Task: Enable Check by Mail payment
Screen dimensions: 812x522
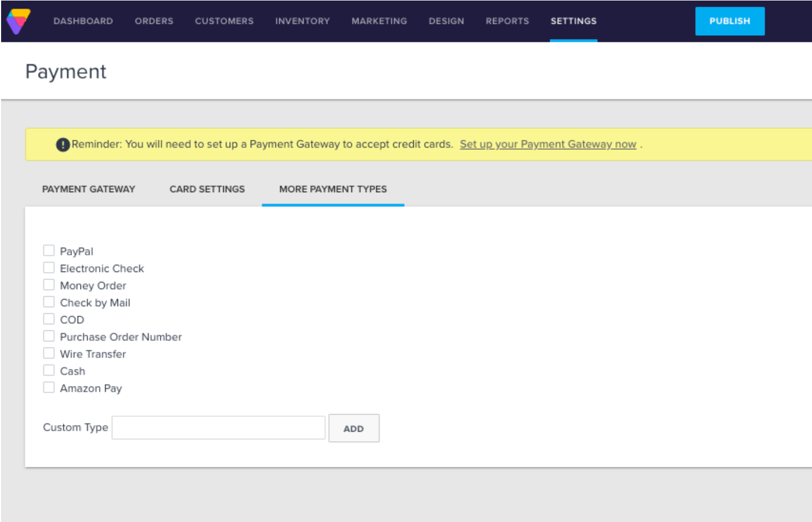Action: pyautogui.click(x=49, y=302)
